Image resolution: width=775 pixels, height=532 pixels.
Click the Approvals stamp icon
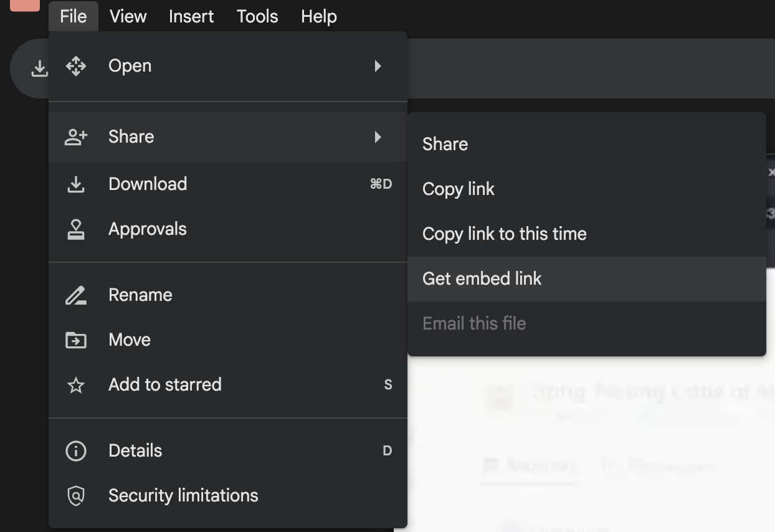pyautogui.click(x=76, y=229)
